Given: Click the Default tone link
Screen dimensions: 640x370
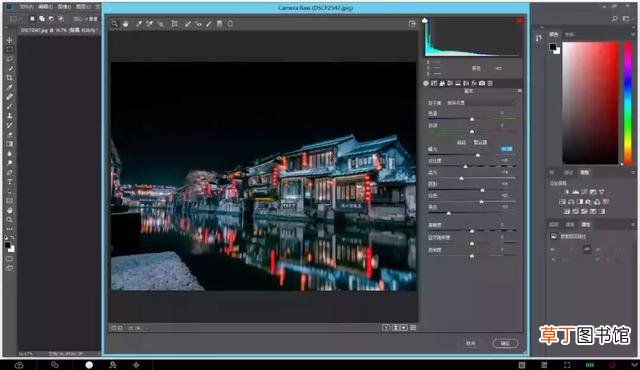Looking at the screenshot, I should pos(480,142).
